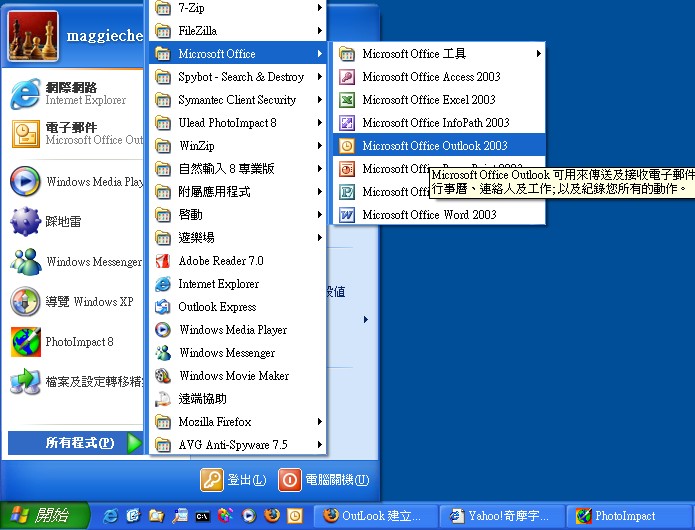
Task: Expand the FileZilla submenu arrow
Action: coord(320,31)
